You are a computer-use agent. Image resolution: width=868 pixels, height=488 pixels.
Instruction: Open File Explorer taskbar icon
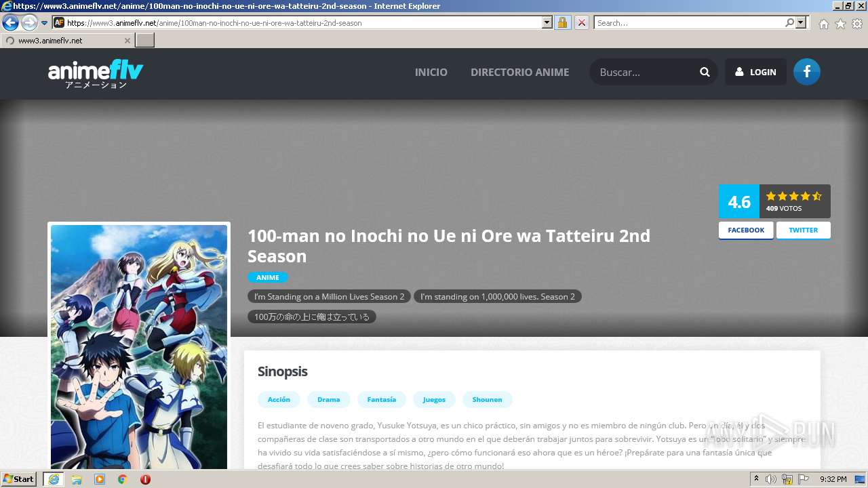point(77,479)
